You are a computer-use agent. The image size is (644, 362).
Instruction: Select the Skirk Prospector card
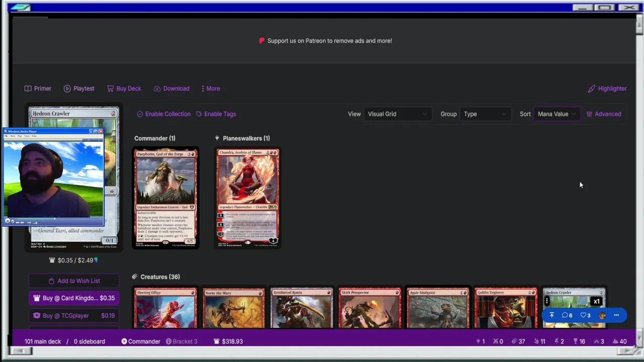coord(370,308)
